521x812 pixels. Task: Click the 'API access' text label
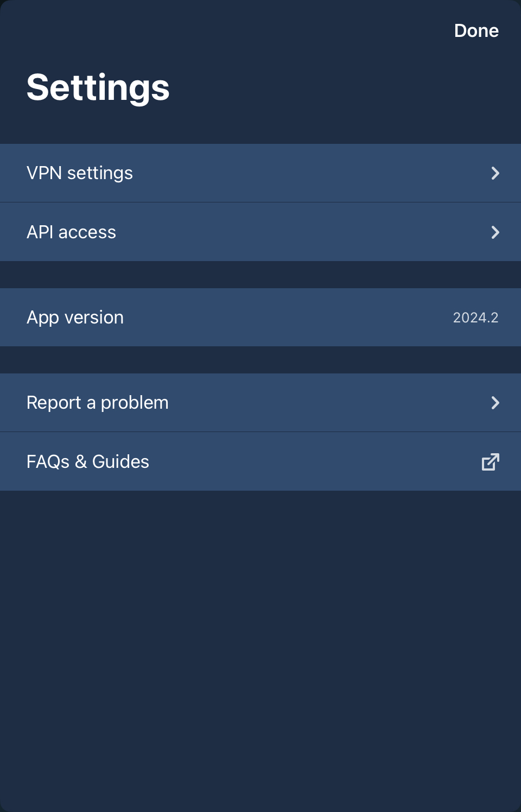click(x=71, y=232)
